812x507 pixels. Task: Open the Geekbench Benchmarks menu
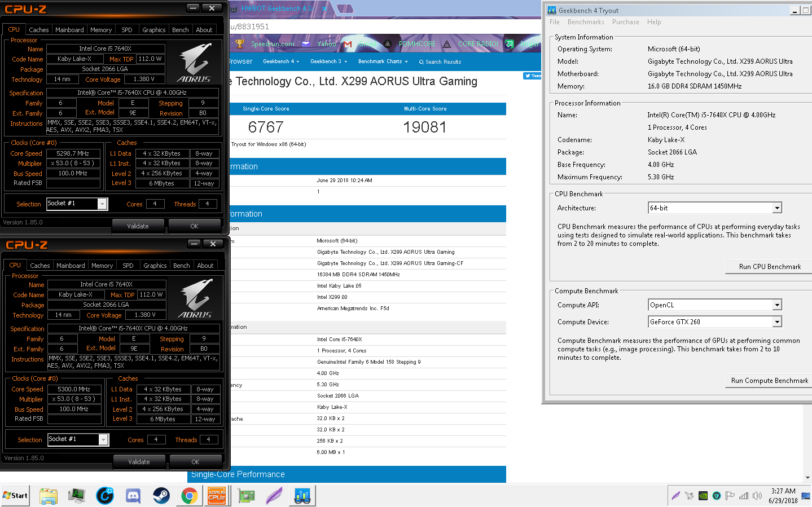point(586,22)
